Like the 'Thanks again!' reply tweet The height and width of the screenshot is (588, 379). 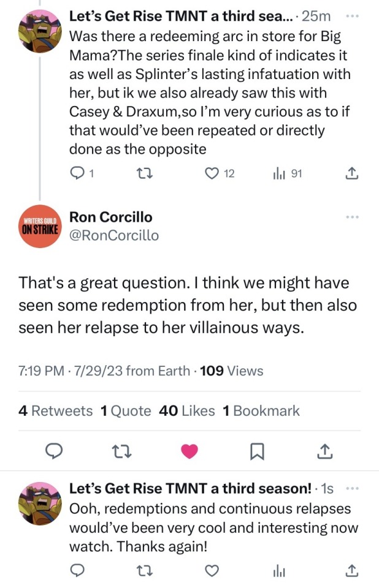pos(212,571)
